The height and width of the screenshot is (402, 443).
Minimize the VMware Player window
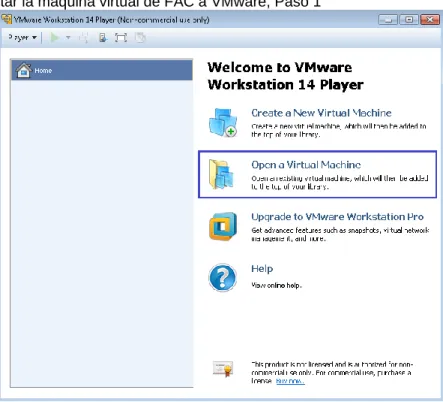pyautogui.click(x=388, y=20)
